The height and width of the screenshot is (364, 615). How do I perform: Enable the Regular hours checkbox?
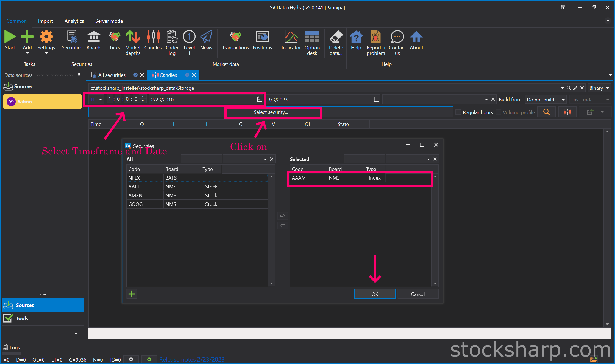click(x=458, y=112)
